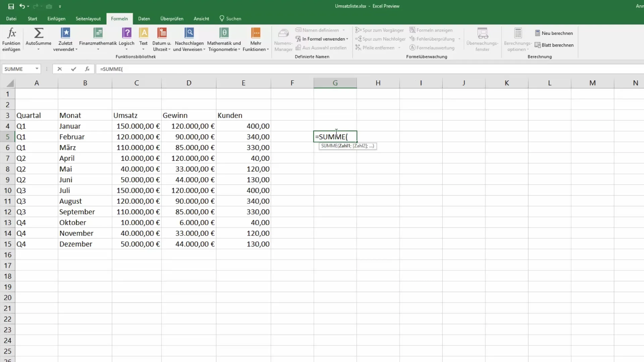This screenshot has width=644, height=362.
Task: Open the Datei tab
Action: (11, 19)
